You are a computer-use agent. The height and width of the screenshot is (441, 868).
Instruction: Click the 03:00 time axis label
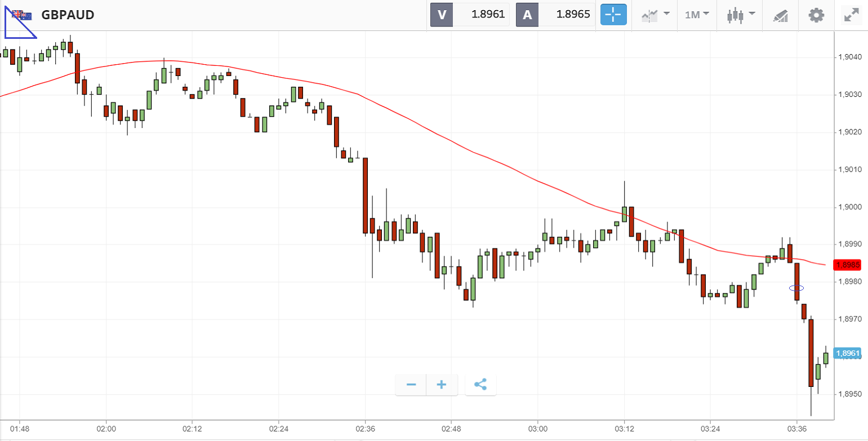[538, 429]
